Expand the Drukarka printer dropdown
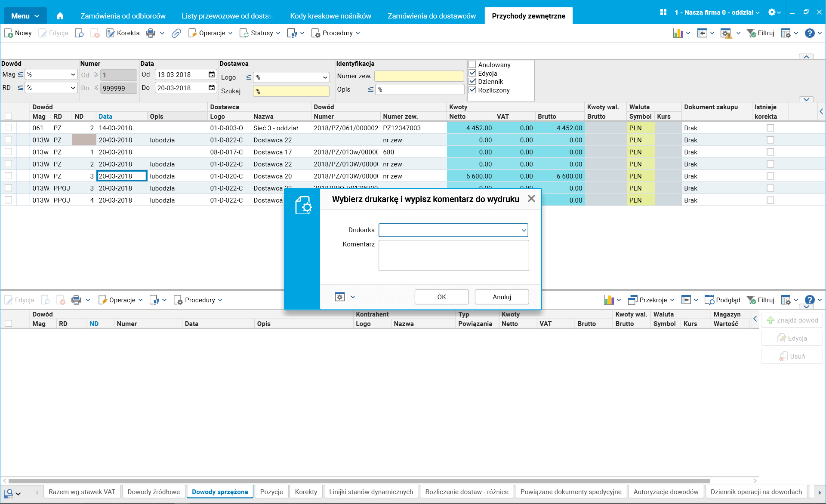 (x=524, y=230)
